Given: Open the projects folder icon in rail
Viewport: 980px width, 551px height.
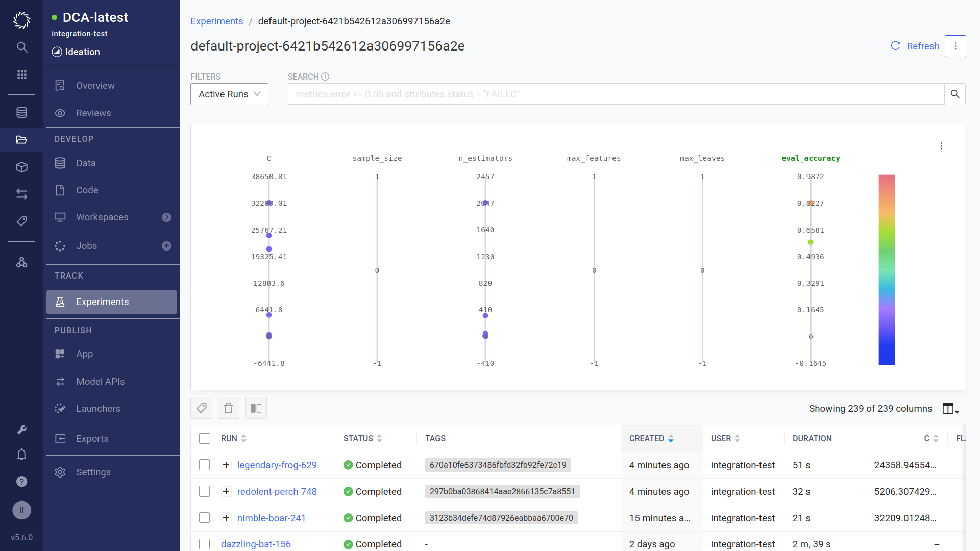Looking at the screenshot, I should point(21,140).
